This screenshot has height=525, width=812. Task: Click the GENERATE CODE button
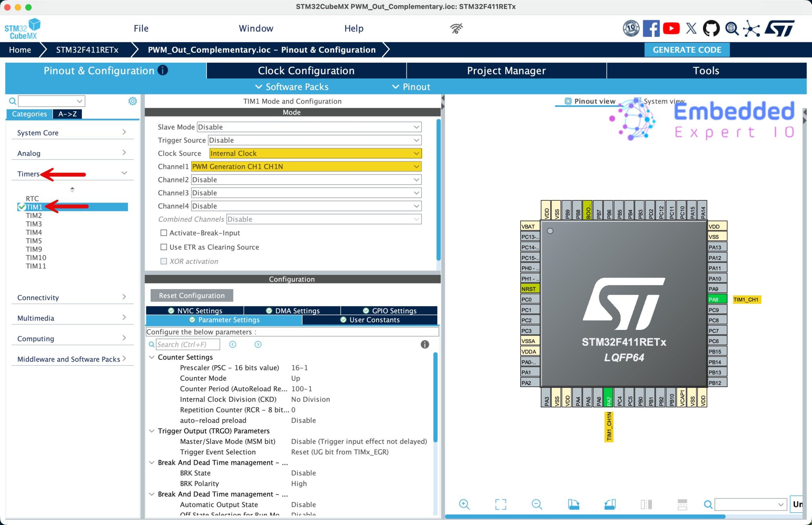tap(687, 50)
